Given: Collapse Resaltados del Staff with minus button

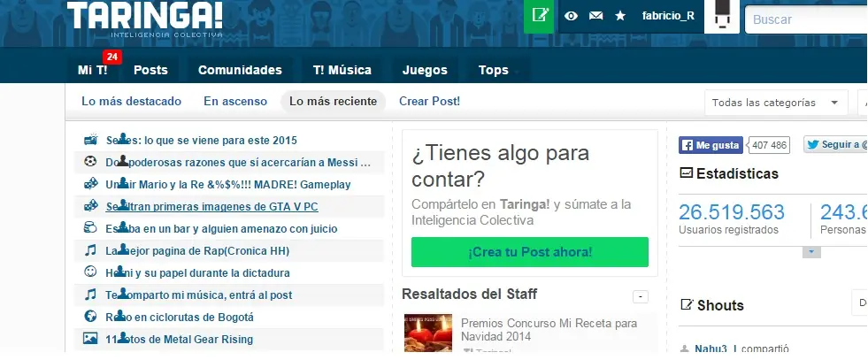Looking at the screenshot, I should point(641,297).
